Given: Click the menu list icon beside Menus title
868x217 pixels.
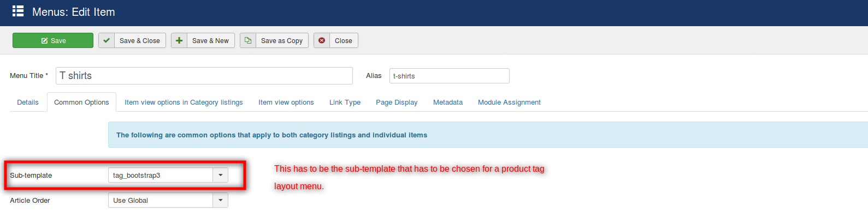Looking at the screenshot, I should (18, 11).
